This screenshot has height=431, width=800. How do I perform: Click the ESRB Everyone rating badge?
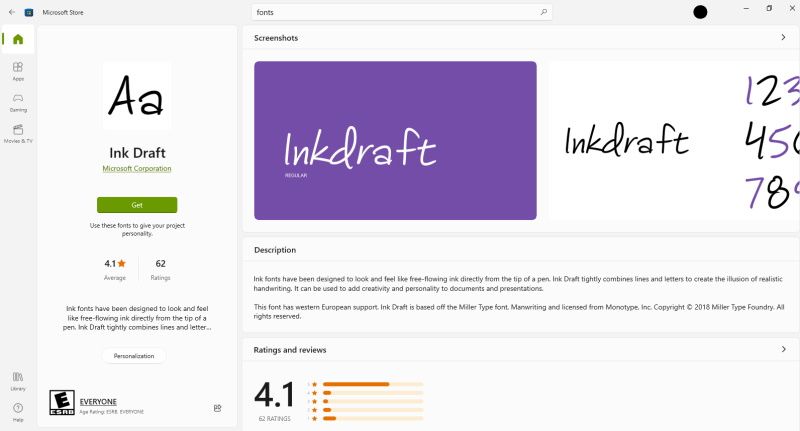click(x=62, y=402)
